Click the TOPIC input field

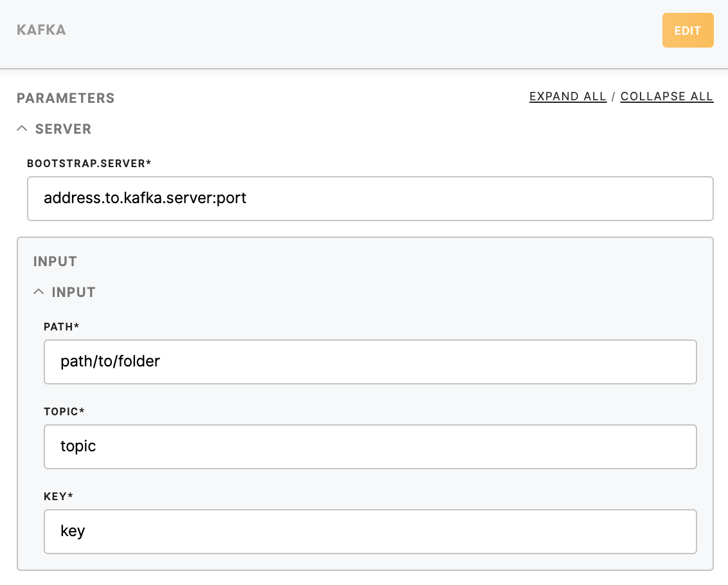[370, 447]
